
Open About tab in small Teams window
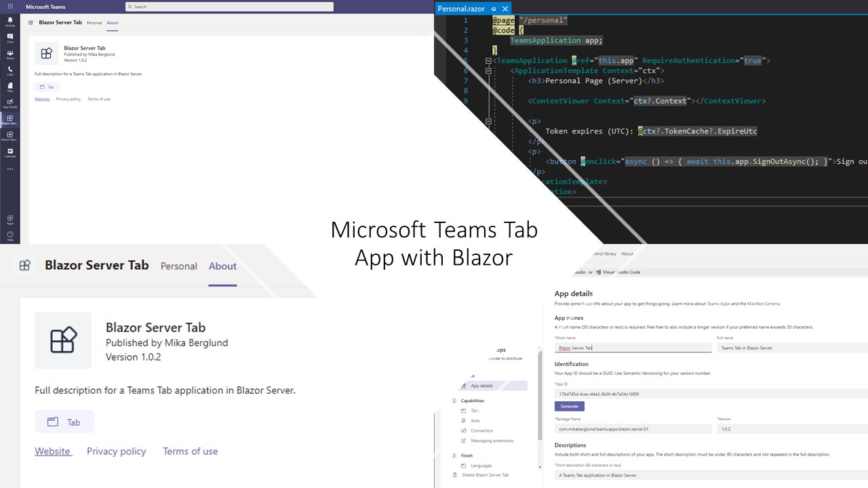(113, 23)
